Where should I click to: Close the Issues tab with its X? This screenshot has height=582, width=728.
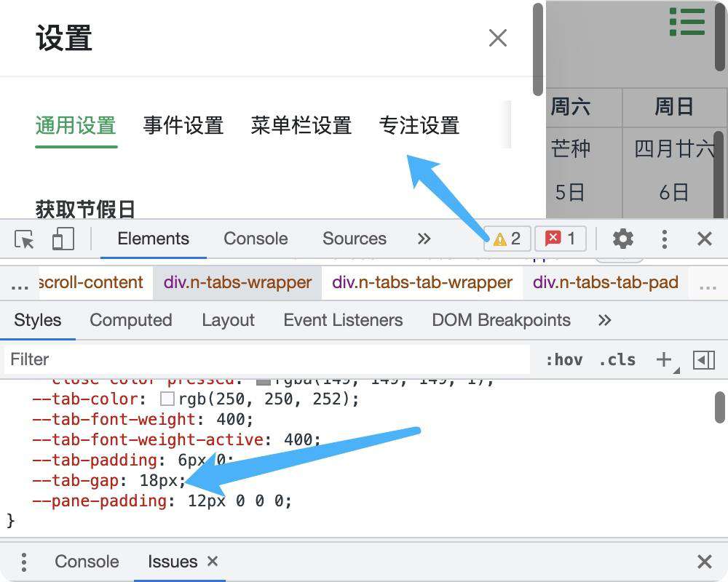(213, 561)
